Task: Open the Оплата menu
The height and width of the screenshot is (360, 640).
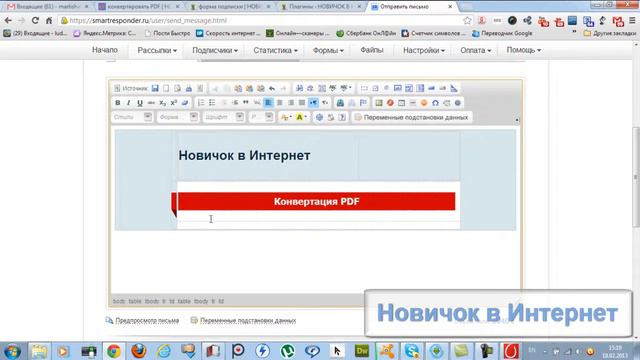Action: [476, 50]
